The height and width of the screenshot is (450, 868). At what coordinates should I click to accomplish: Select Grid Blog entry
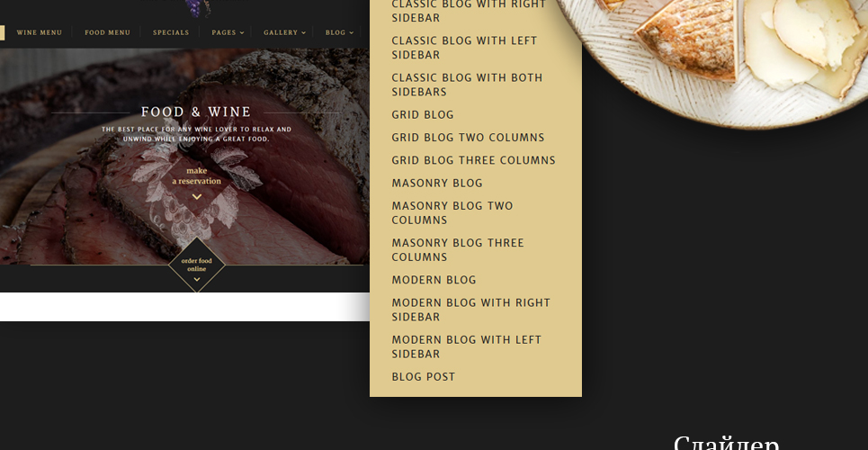coord(423,114)
